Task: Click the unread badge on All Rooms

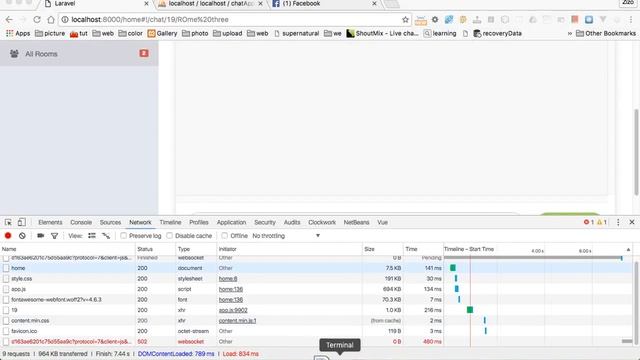Action: pyautogui.click(x=144, y=53)
